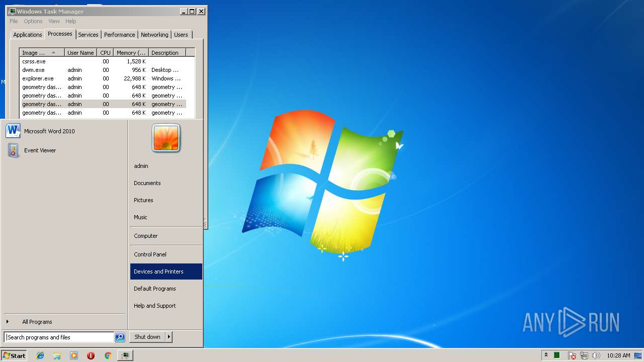Click the Shut down button
The height and width of the screenshot is (362, 644).
pos(147,337)
